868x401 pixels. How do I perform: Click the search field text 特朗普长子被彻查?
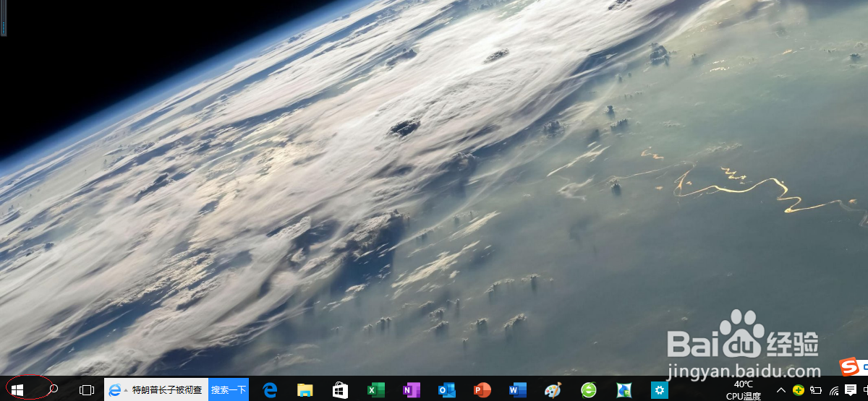167,390
